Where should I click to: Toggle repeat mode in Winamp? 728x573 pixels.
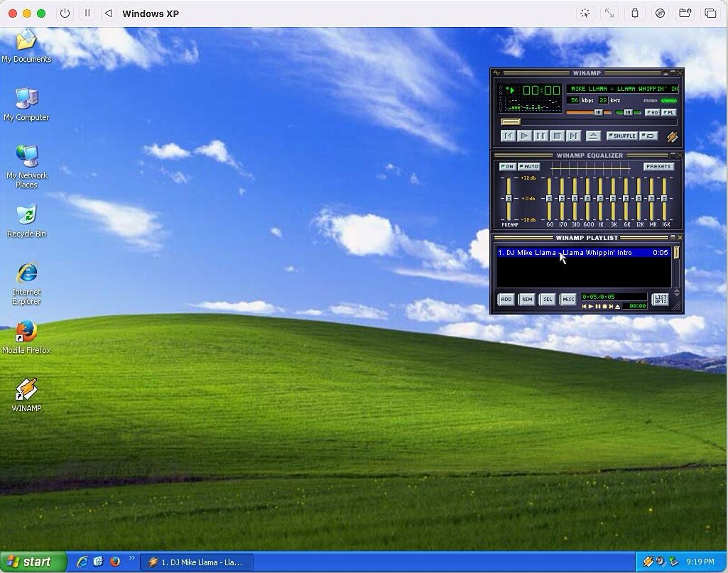pos(648,136)
